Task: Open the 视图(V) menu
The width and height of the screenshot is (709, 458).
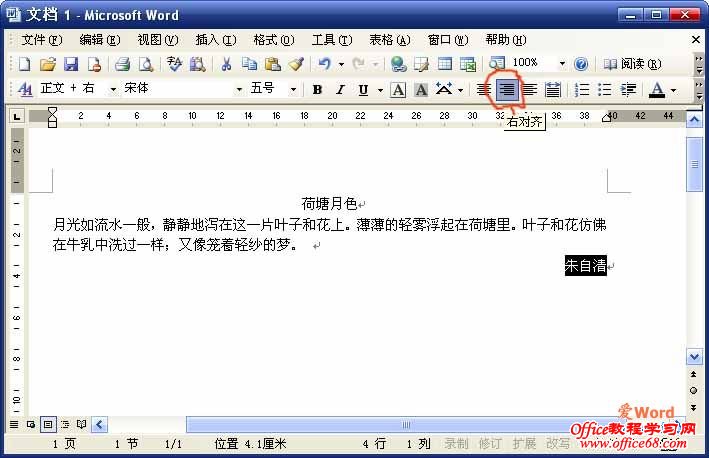Action: [158, 40]
